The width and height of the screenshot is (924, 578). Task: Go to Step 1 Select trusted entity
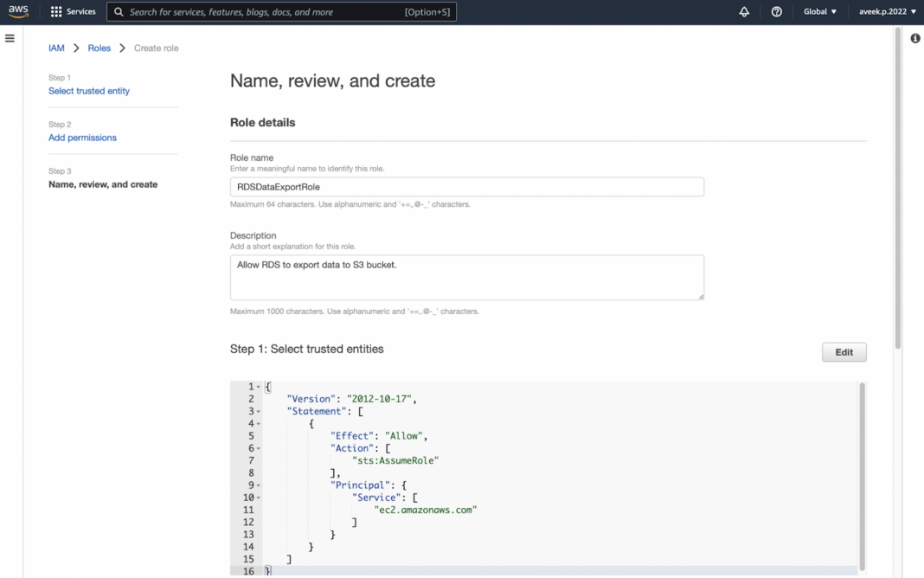coord(89,90)
